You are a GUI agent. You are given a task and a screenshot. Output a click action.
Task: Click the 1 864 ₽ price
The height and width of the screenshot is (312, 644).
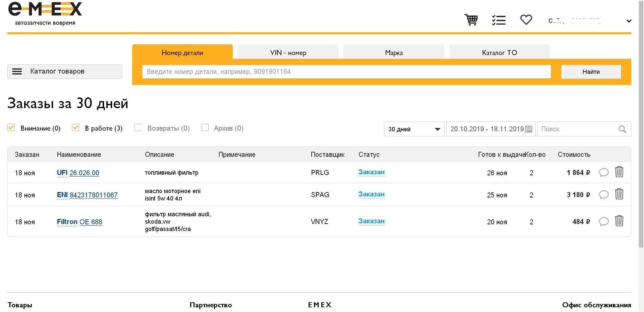(578, 173)
